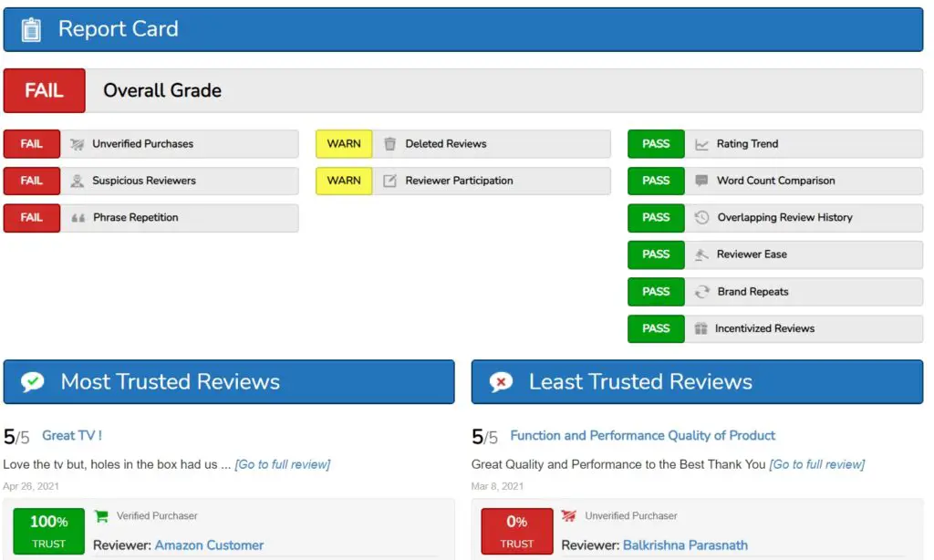Click PASS badge next to Reviewer Ease
This screenshot has width=934, height=560.
click(656, 255)
